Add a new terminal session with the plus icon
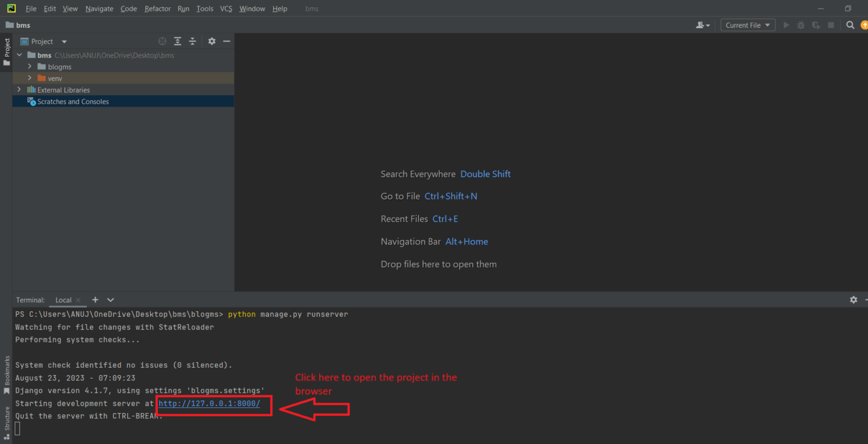 [x=95, y=299]
